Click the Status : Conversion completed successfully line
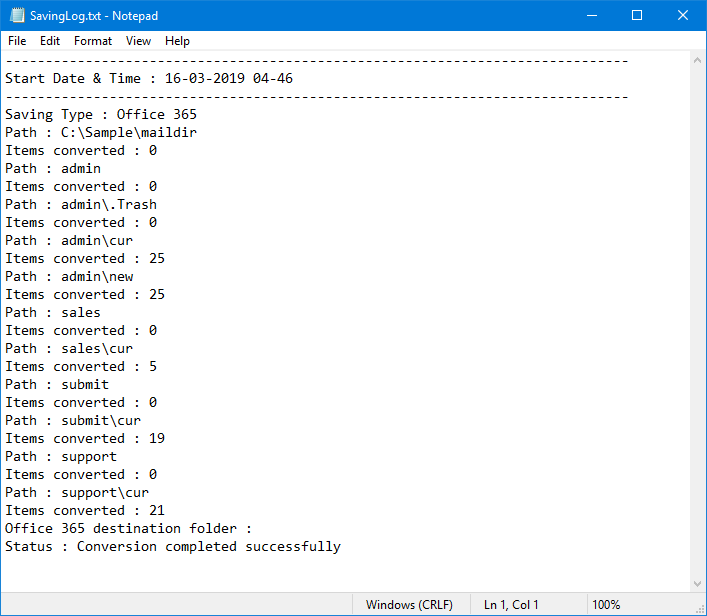The image size is (707, 616). pos(173,547)
